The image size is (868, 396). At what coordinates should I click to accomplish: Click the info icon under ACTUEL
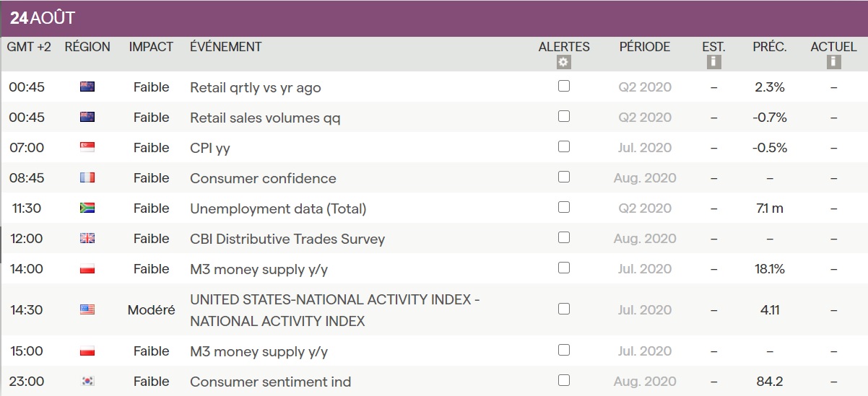[833, 63]
